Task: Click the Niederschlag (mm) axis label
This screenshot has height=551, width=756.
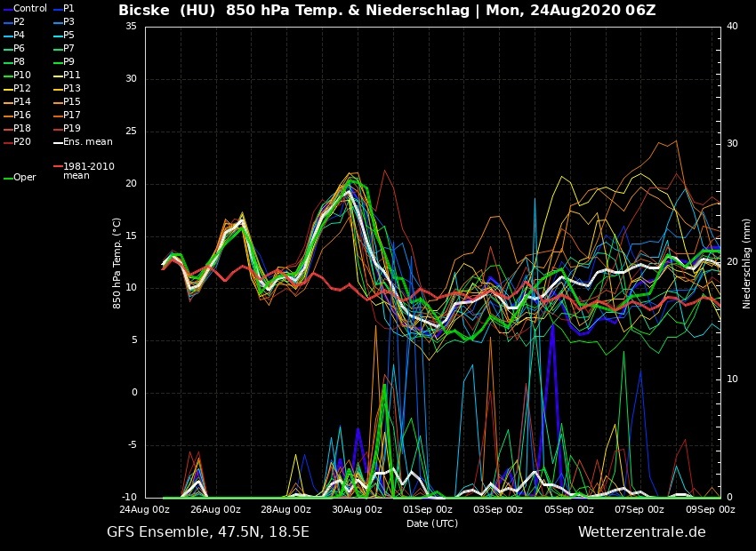Action: pyautogui.click(x=746, y=263)
